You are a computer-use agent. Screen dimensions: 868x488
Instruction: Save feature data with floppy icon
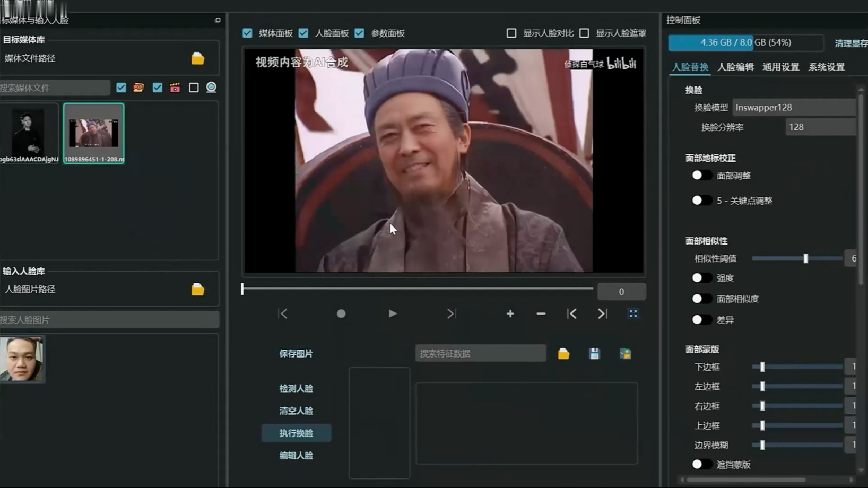click(x=594, y=354)
